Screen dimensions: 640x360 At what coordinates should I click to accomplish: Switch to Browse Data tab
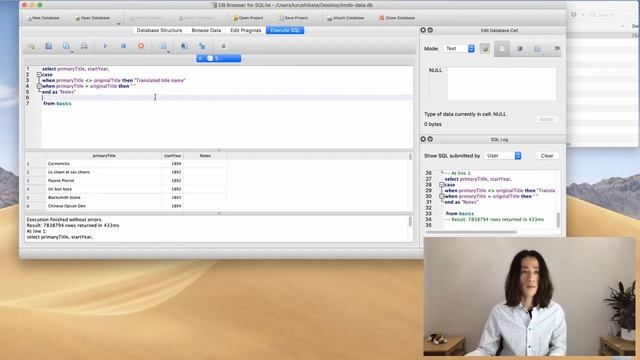[206, 30]
